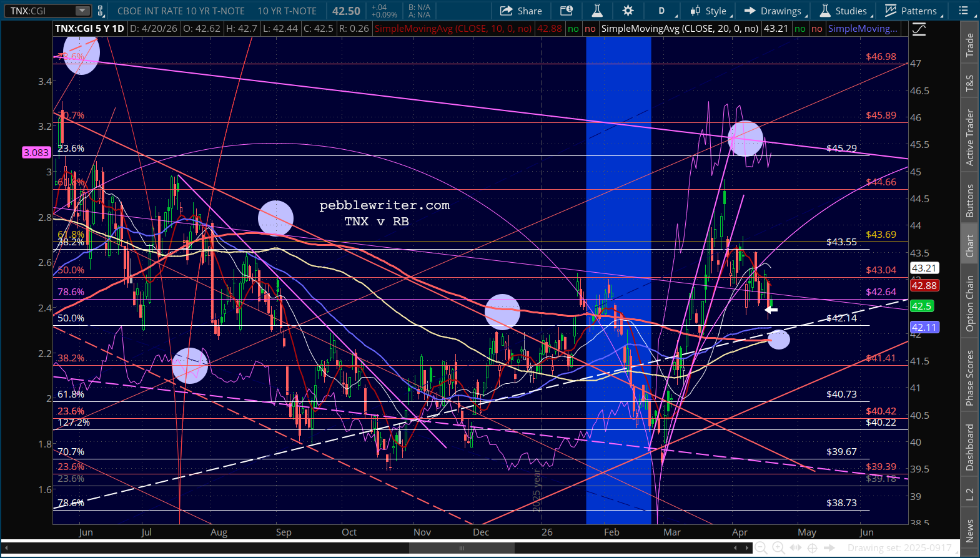The height and width of the screenshot is (558, 980).
Task: Click the Share arrow icon
Action: (506, 11)
